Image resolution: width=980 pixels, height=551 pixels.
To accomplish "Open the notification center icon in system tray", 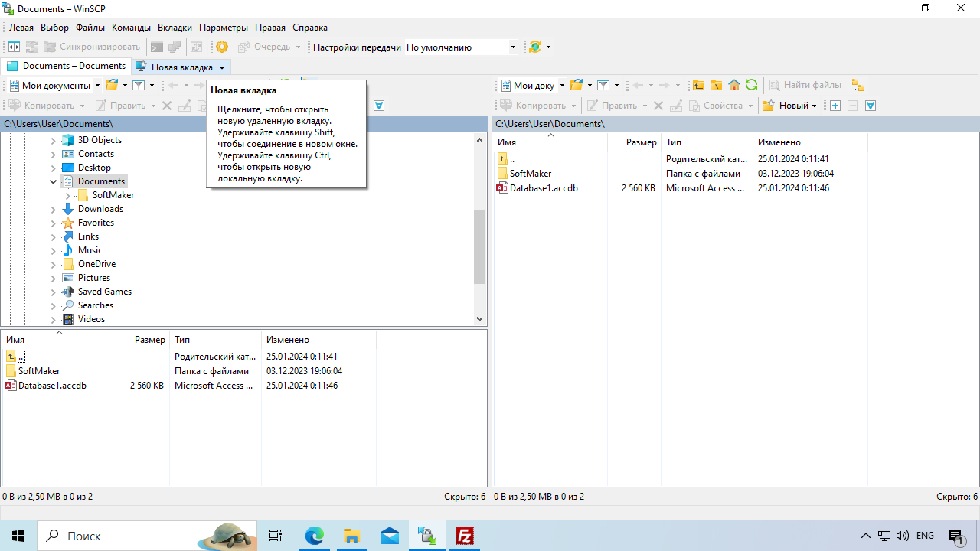I will [955, 536].
